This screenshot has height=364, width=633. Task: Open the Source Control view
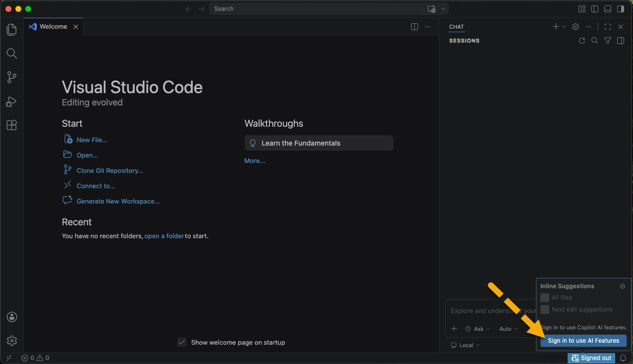12,77
